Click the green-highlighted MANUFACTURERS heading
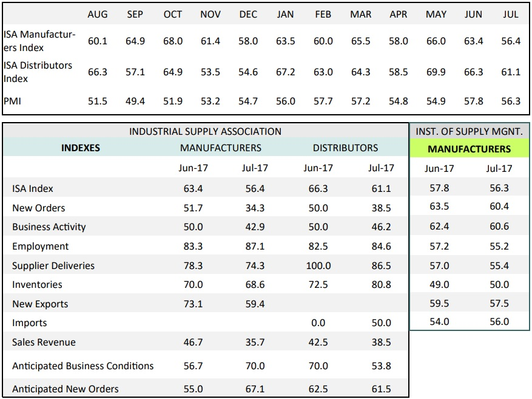The height and width of the screenshot is (399, 532). [x=470, y=149]
